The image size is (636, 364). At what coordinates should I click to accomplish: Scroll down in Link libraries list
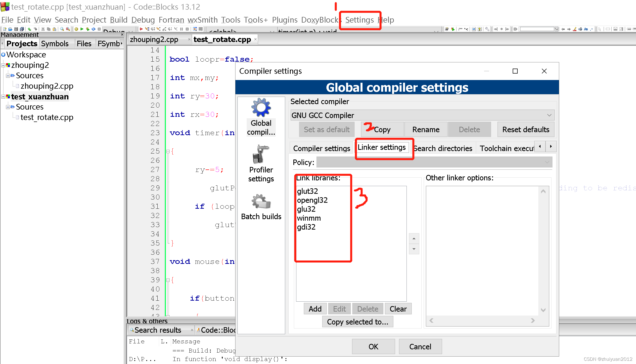pos(414,250)
